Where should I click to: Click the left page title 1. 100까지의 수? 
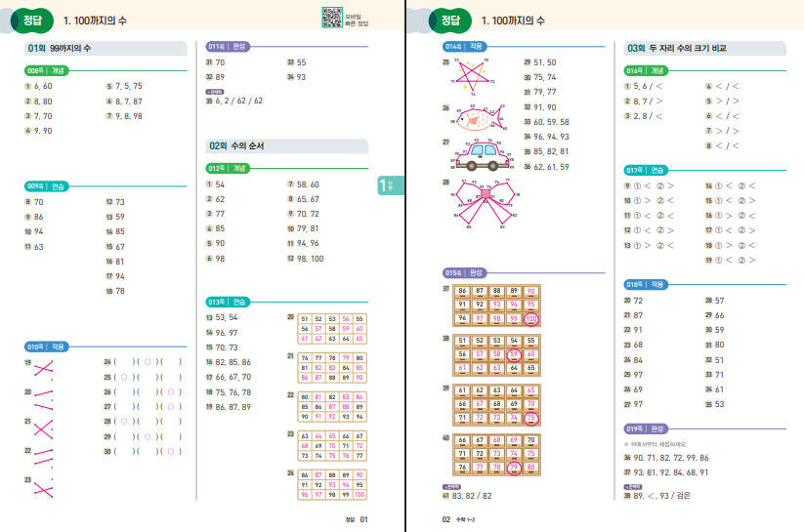click(x=95, y=21)
